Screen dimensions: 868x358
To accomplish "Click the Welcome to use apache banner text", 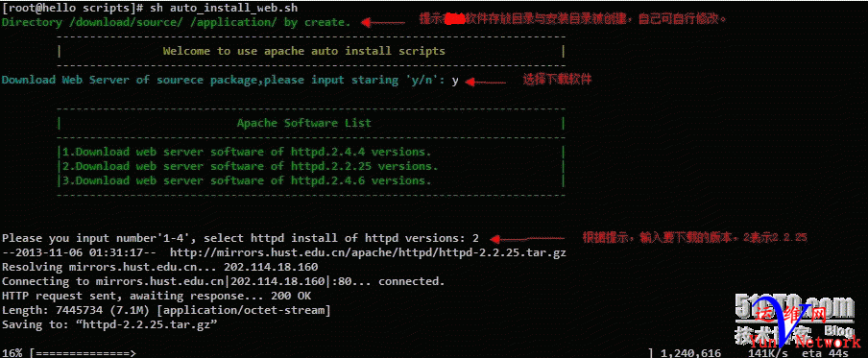I will point(304,51).
